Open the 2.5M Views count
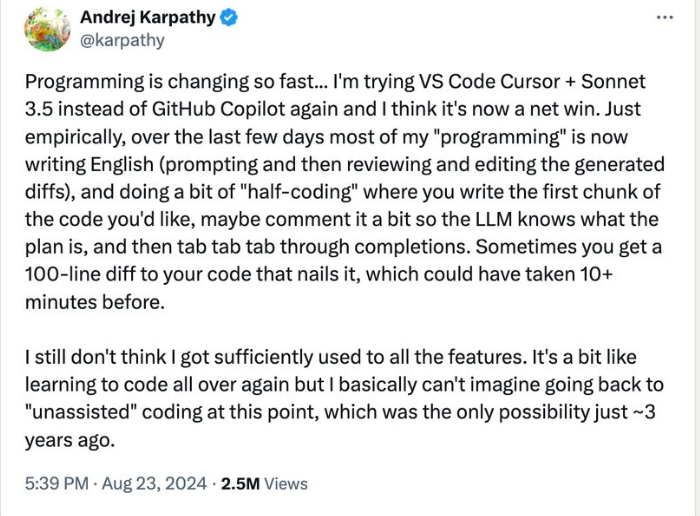700x516 pixels. 264,484
